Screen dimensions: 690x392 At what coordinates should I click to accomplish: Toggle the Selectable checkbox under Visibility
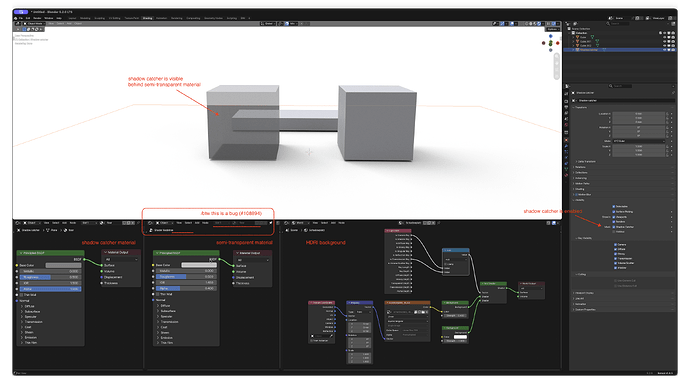tap(614, 206)
